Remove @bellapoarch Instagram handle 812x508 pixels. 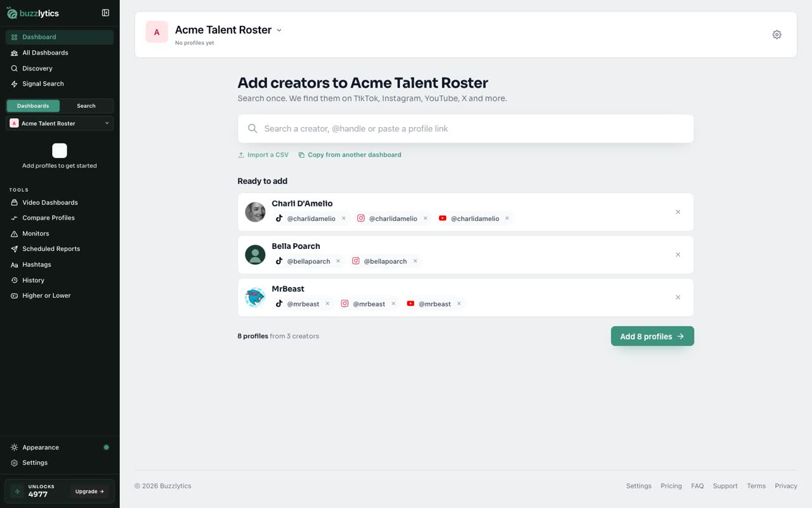(416, 261)
